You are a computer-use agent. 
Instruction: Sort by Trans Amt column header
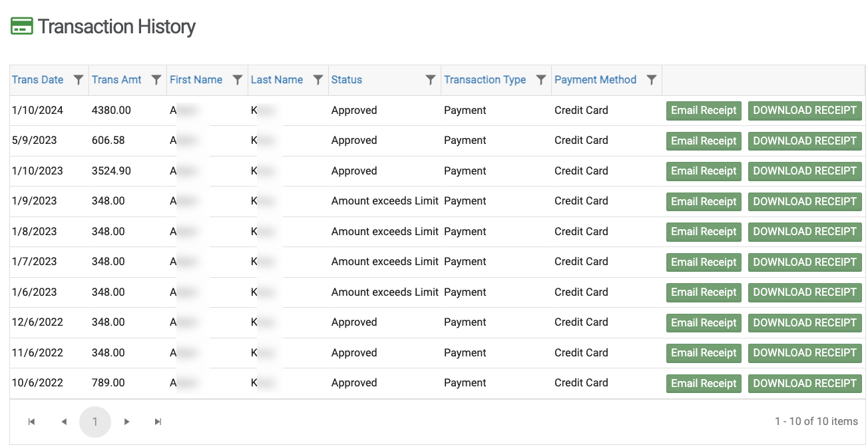coord(116,80)
